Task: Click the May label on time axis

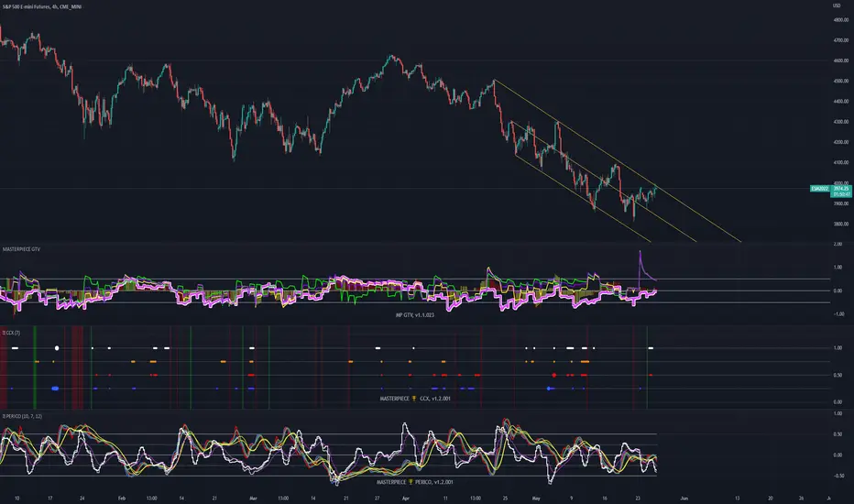Action: [x=536, y=498]
